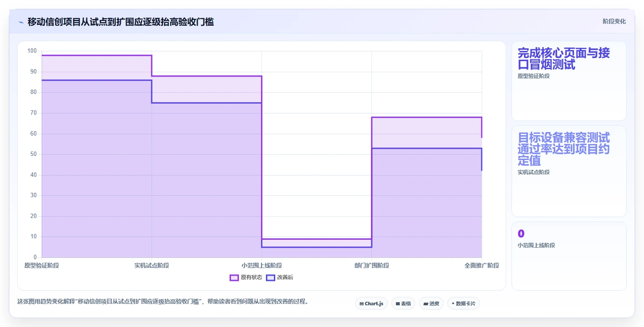Click the 实机试点阶段 caption in the second card
This screenshot has width=644, height=327.
[534, 172]
